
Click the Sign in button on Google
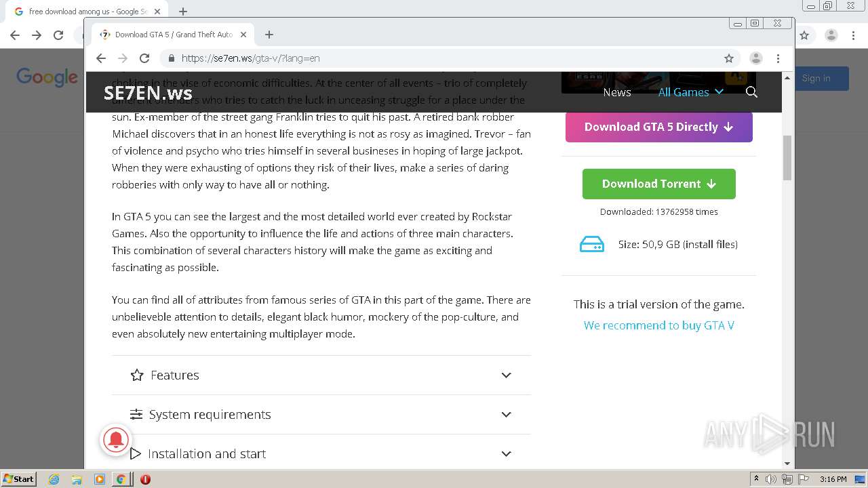click(816, 78)
